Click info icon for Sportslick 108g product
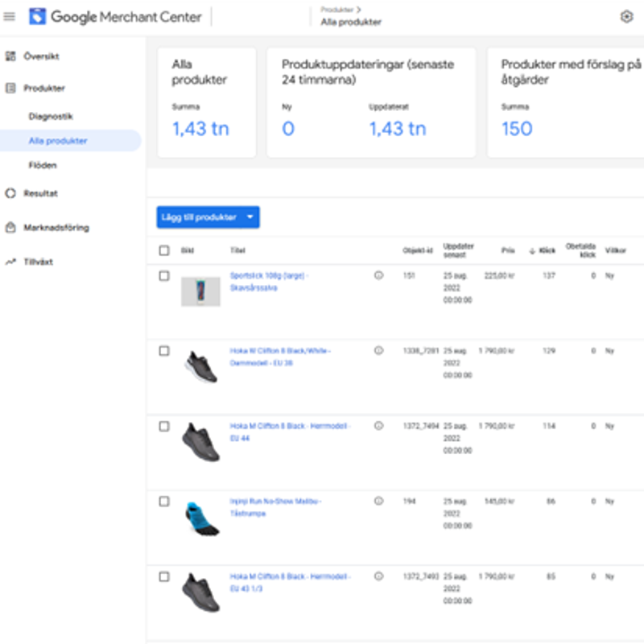The width and height of the screenshot is (644, 644). pos(378,275)
